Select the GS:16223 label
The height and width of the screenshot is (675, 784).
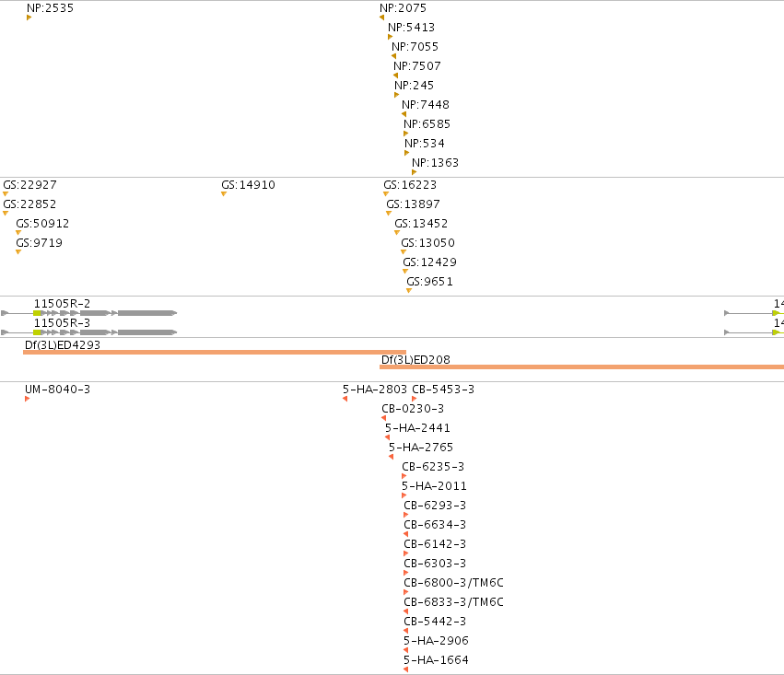[x=410, y=185]
